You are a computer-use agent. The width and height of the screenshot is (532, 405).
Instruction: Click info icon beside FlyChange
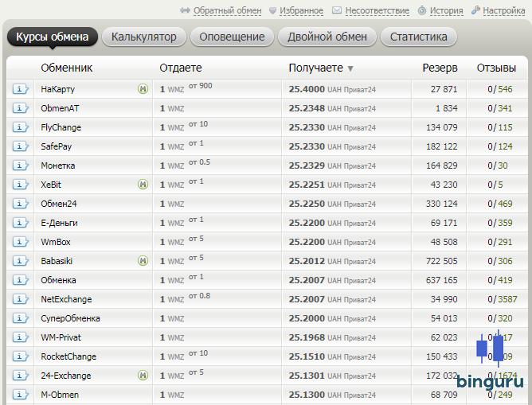[21, 127]
